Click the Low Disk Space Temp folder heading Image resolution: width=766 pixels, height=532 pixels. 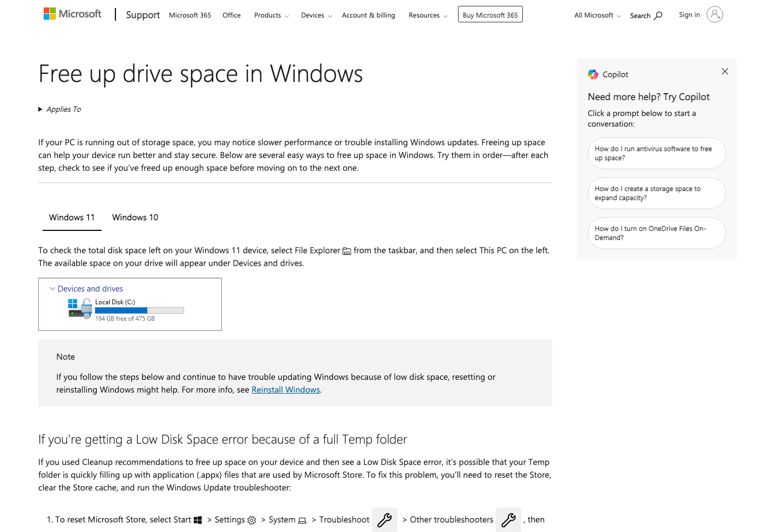[x=222, y=439]
